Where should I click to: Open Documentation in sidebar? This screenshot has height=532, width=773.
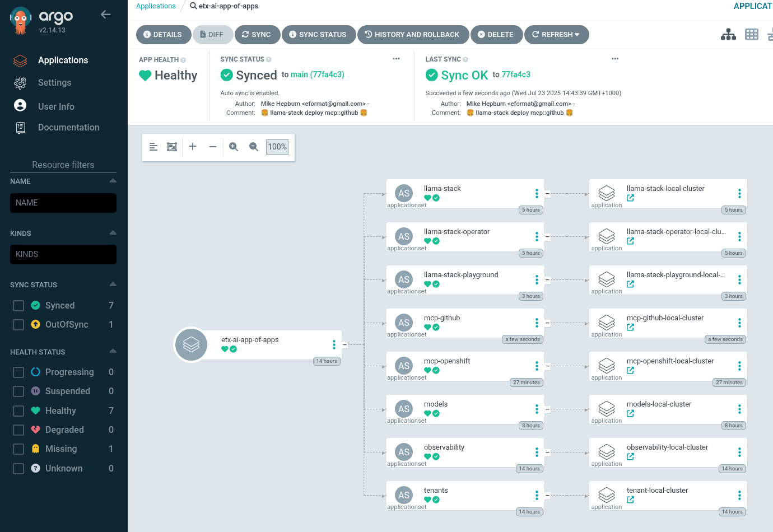(x=68, y=128)
